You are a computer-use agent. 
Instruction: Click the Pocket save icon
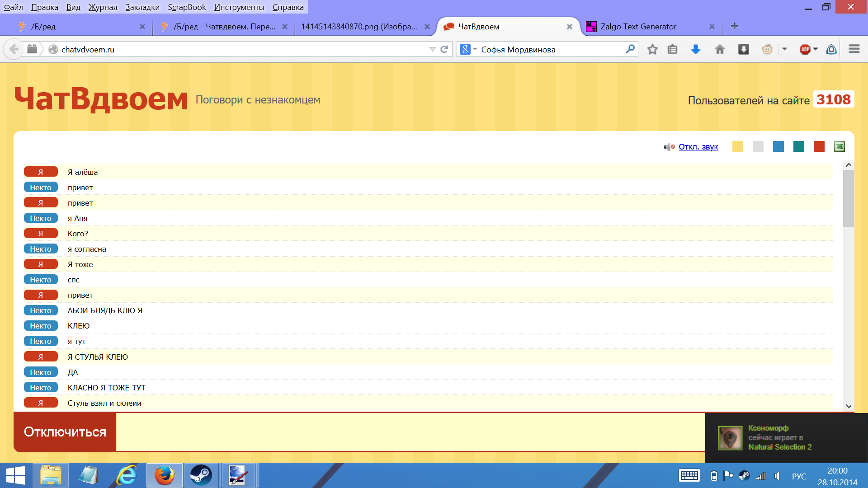click(744, 49)
